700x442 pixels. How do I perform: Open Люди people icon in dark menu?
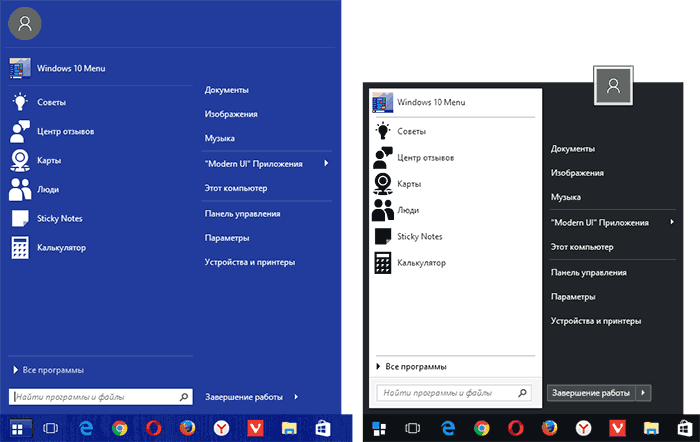(x=383, y=210)
